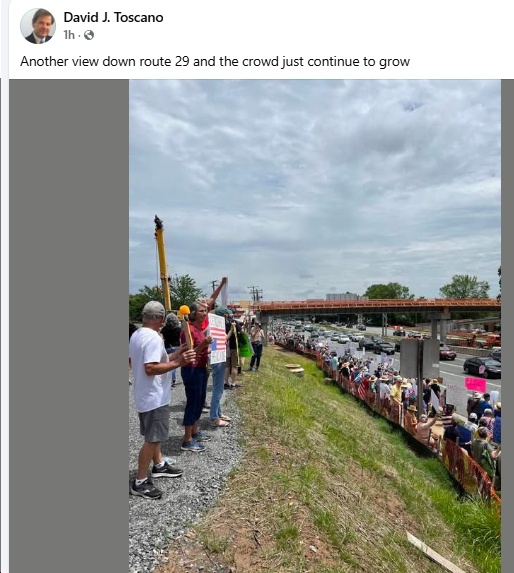The image size is (514, 573).
Task: Click the orange pedestrian bridge over the highway
Action: point(378,304)
